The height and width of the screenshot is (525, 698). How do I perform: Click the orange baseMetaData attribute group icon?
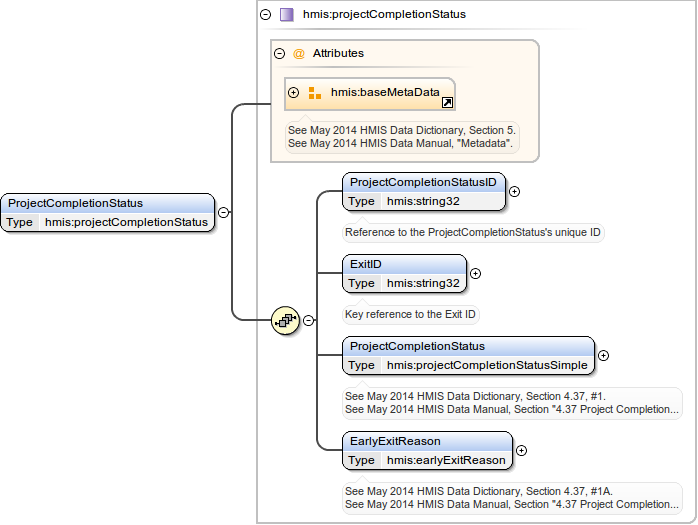click(315, 93)
